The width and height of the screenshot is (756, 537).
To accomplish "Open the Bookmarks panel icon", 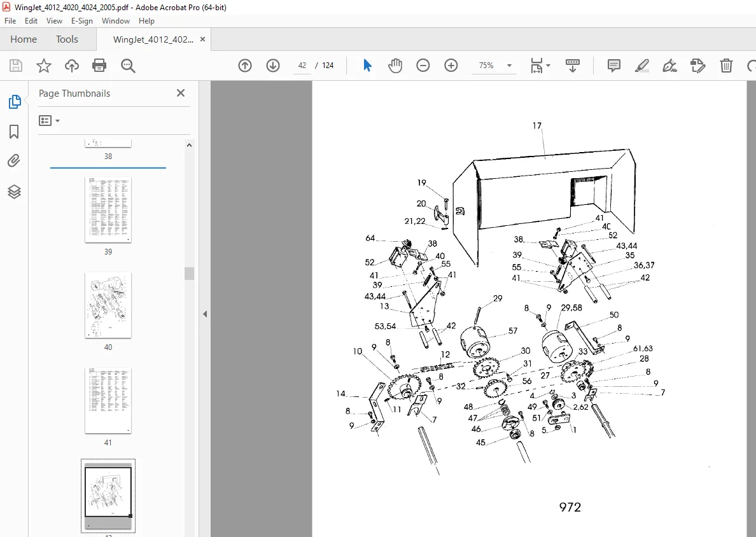I will 14,132.
